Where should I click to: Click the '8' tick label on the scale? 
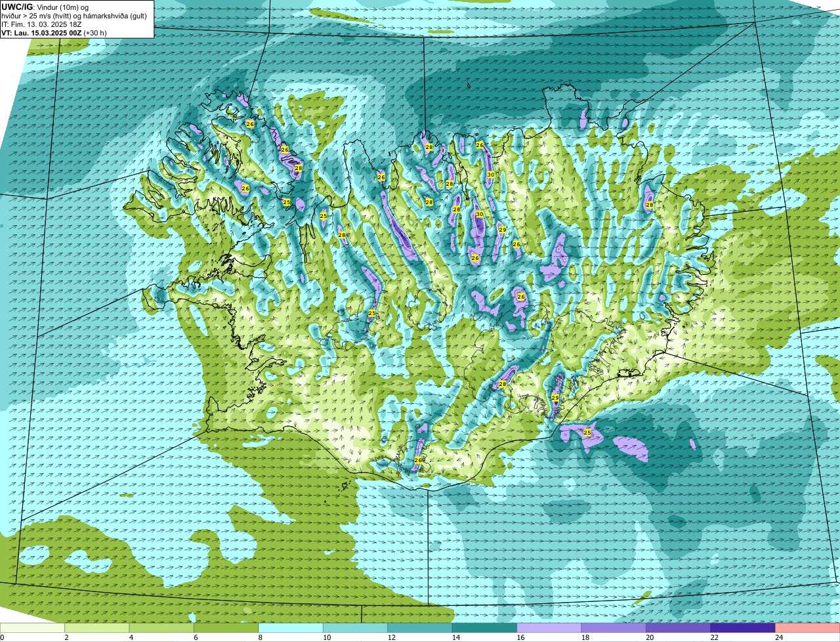(x=260, y=637)
